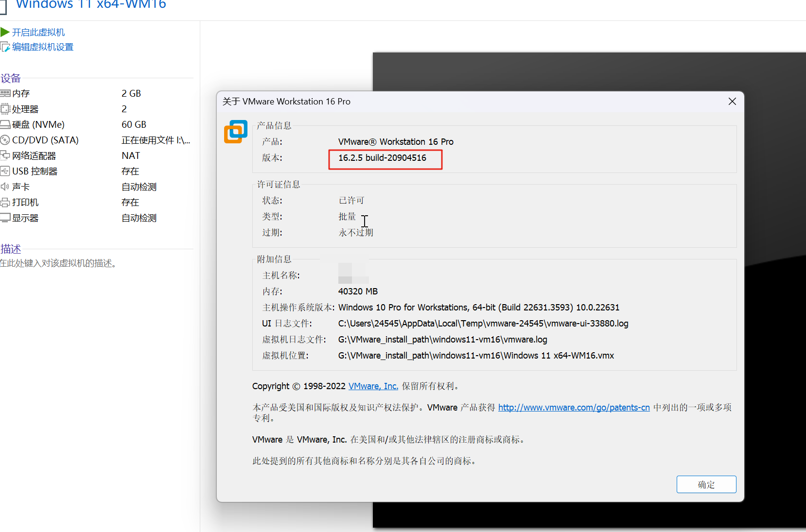Image resolution: width=806 pixels, height=532 pixels.
Task: Click product name VMware® Workstation 16 Pro
Action: (396, 142)
